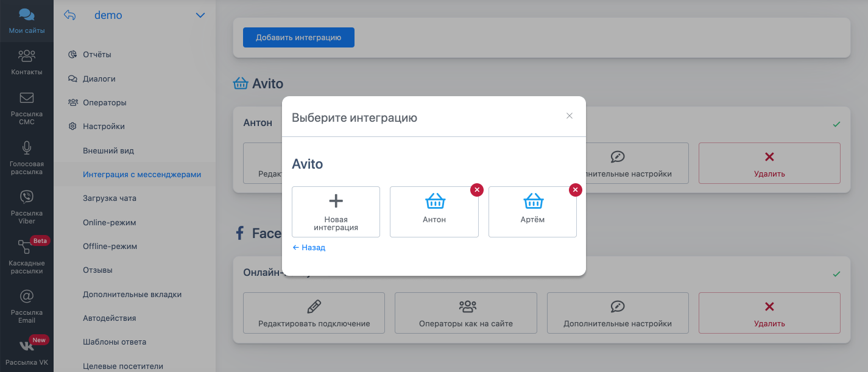Remove Артём integration via red cross badge
Image resolution: width=868 pixels, height=372 pixels.
tap(576, 190)
